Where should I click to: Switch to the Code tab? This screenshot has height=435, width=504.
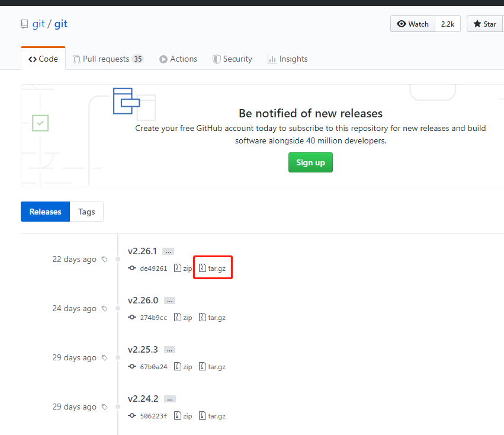click(x=43, y=59)
